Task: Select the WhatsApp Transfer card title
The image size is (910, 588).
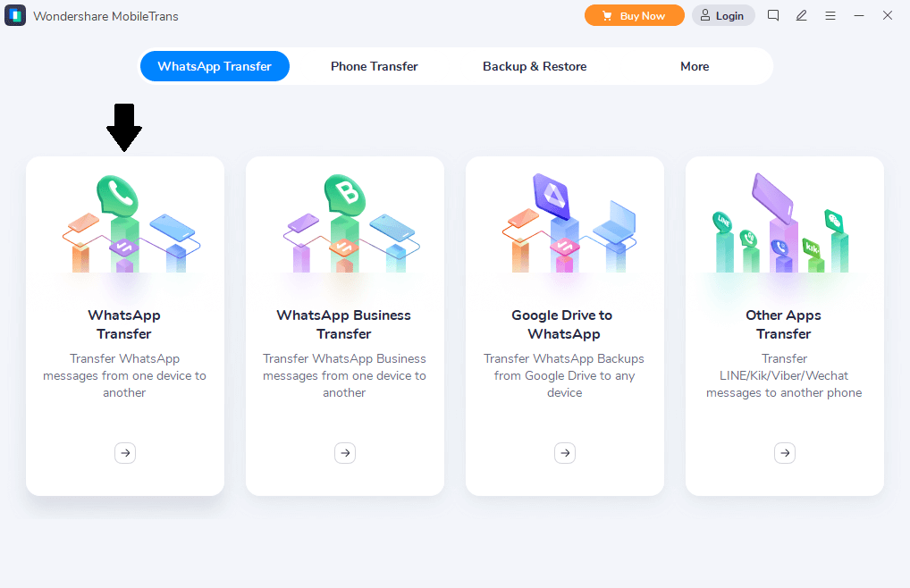Action: 124,324
